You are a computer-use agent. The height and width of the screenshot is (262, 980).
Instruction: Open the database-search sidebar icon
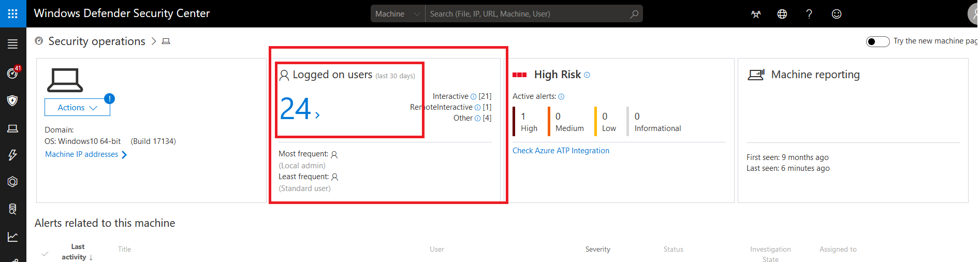click(13, 209)
